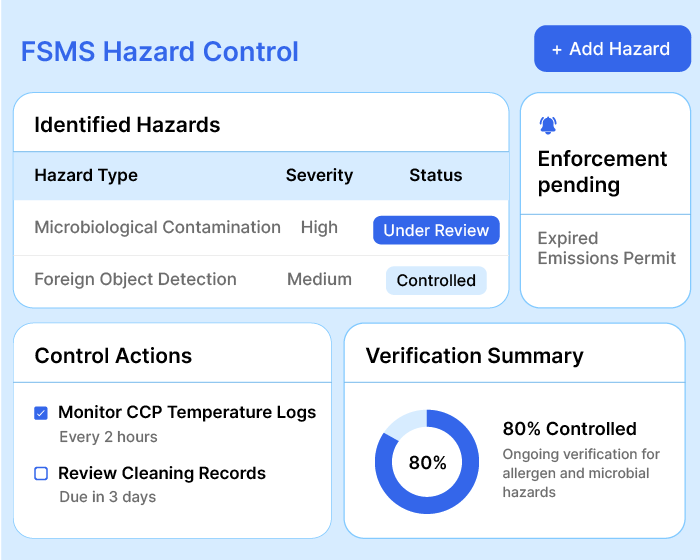This screenshot has width=700, height=560.
Task: Click the Enforcement pending heading
Action: click(602, 172)
